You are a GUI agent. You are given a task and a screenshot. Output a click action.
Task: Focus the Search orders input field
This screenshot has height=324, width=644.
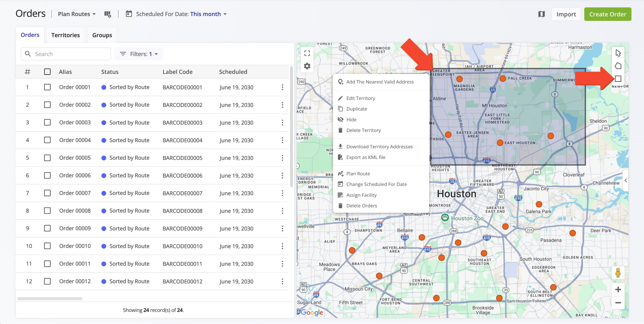tap(66, 54)
